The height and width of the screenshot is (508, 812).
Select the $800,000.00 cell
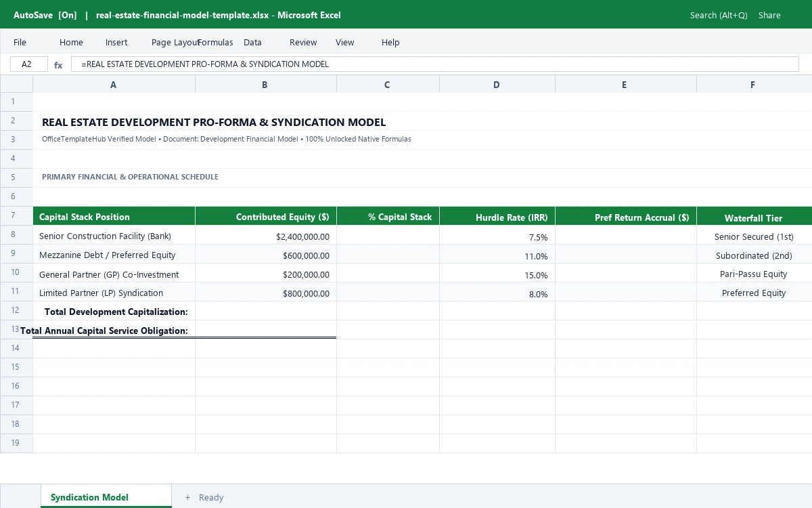[265, 292]
